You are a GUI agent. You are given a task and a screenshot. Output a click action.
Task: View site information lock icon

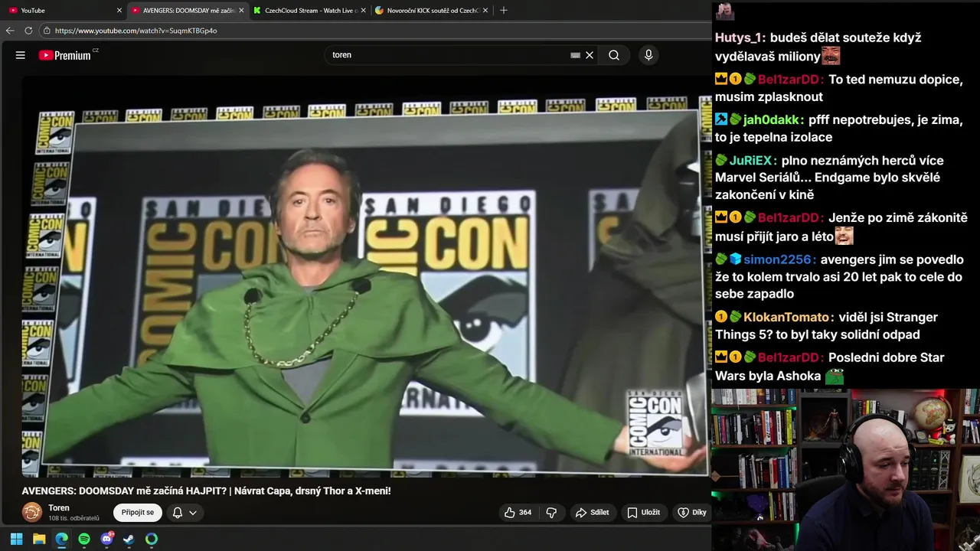coord(47,31)
